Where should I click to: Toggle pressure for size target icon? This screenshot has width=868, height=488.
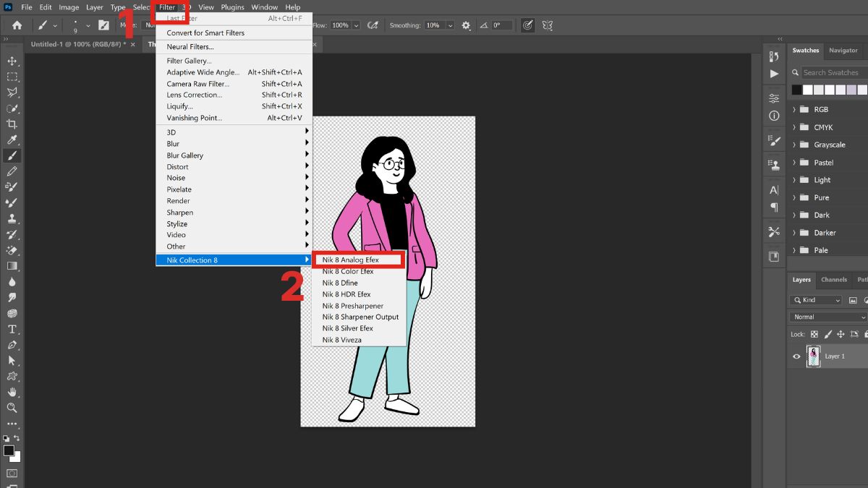[527, 25]
